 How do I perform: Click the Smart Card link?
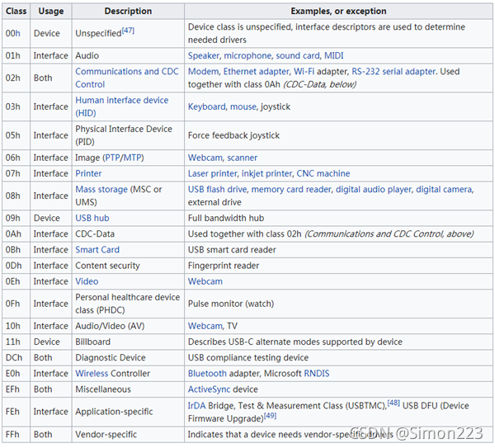[97, 250]
